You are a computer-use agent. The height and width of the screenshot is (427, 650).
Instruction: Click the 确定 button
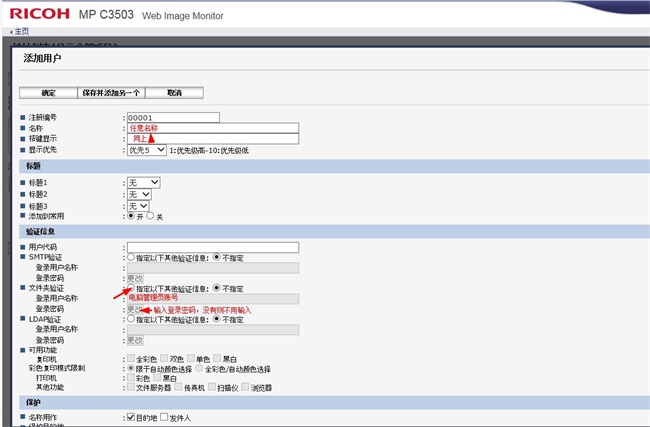47,93
